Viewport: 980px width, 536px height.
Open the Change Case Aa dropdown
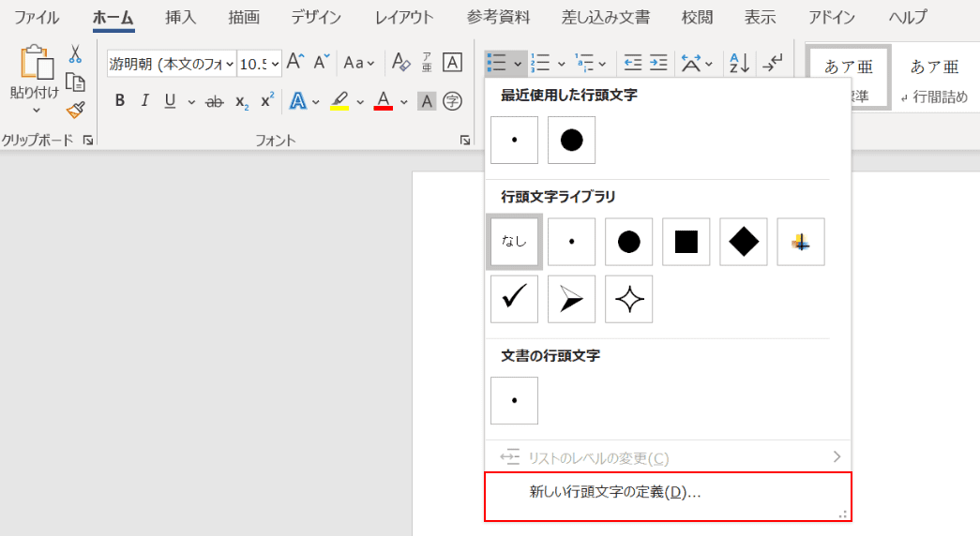(x=359, y=63)
